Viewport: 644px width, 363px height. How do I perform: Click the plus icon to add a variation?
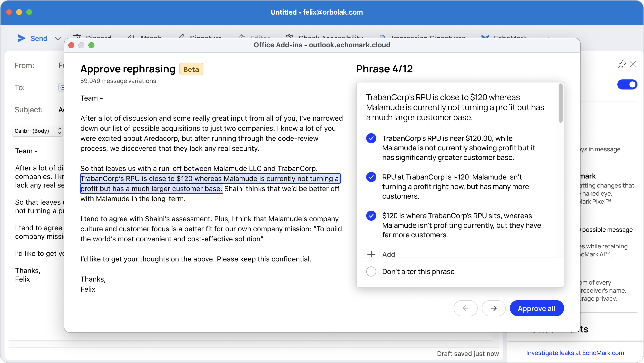pyautogui.click(x=371, y=254)
